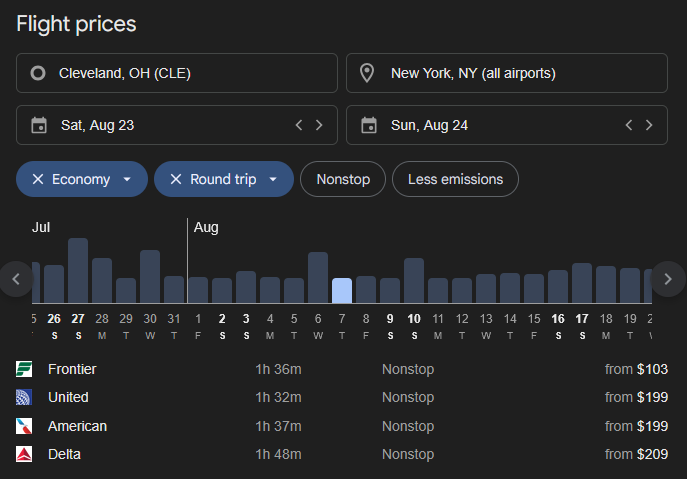Viewport: 687px width, 479px height.
Task: Advance departure date to next day
Action: pos(319,125)
